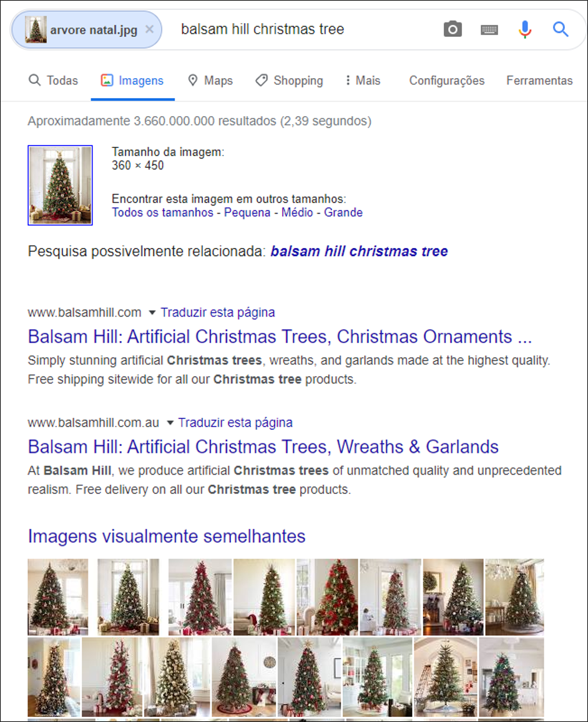Click the Todos os tamanhos link
This screenshot has width=588, height=722.
tap(162, 213)
